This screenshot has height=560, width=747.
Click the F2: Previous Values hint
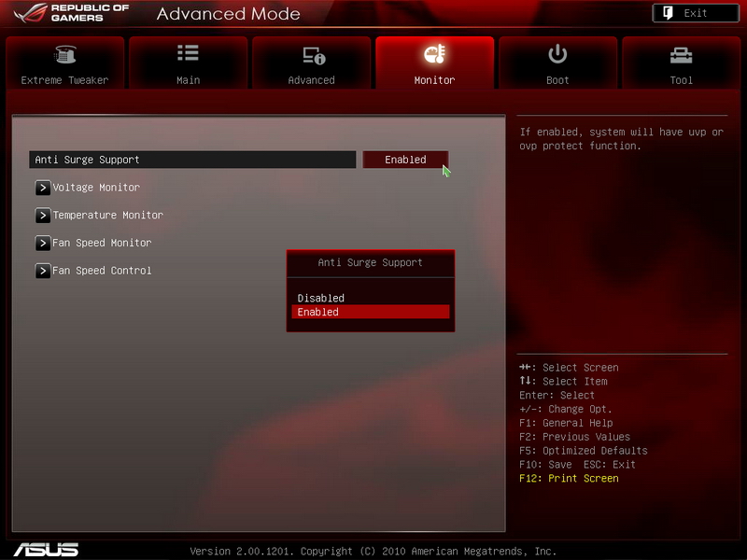(574, 437)
